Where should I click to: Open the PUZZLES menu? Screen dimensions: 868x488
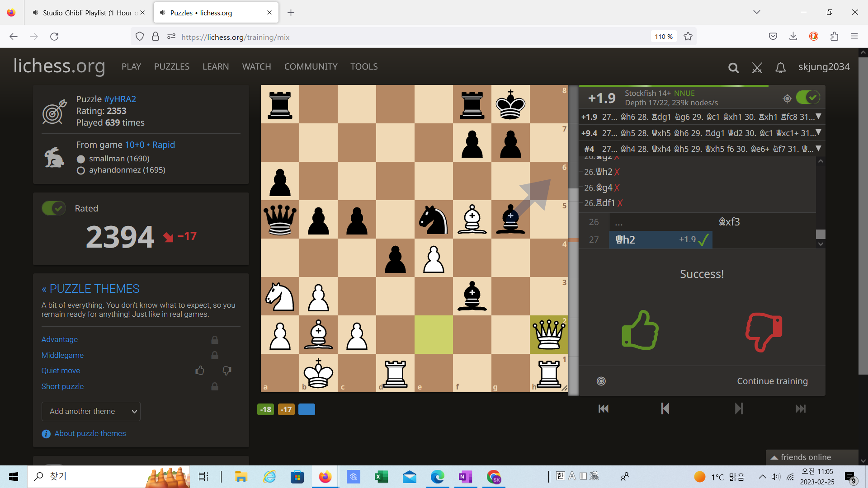click(172, 66)
